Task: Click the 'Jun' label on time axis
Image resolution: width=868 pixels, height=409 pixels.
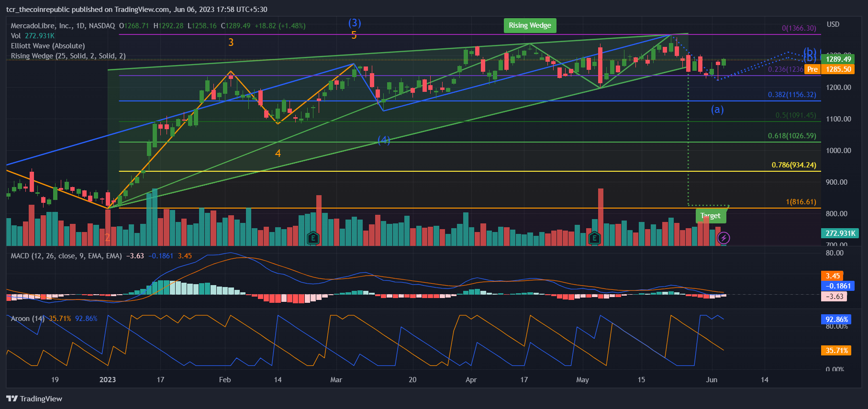Action: 712,380
